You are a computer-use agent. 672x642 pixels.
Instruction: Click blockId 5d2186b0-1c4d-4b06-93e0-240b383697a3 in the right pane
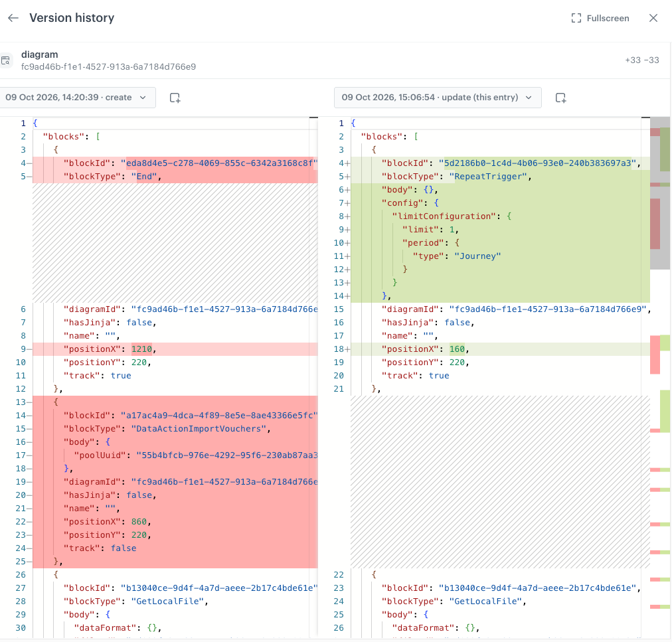pyautogui.click(x=537, y=163)
